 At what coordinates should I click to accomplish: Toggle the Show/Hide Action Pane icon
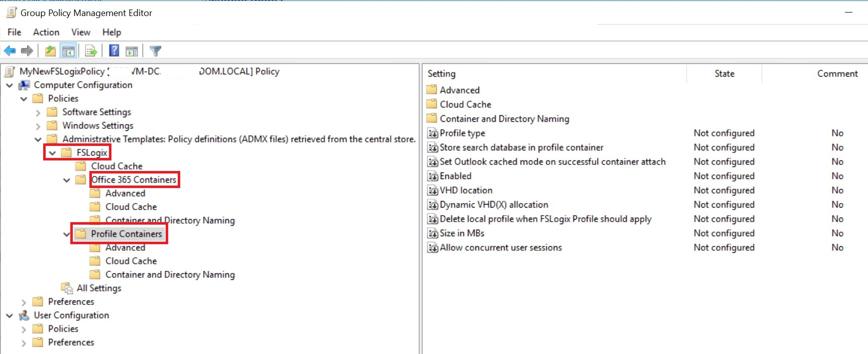[x=132, y=51]
